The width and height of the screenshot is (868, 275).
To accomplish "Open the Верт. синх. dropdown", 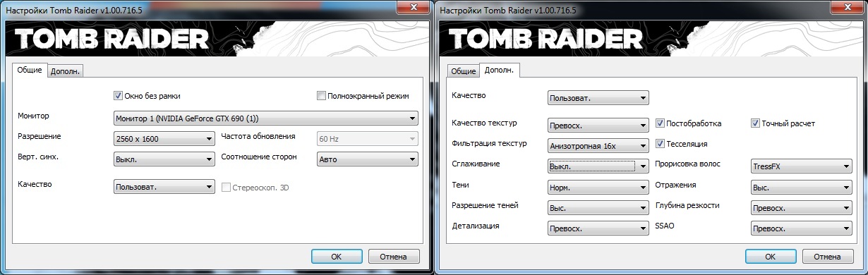I will [164, 159].
